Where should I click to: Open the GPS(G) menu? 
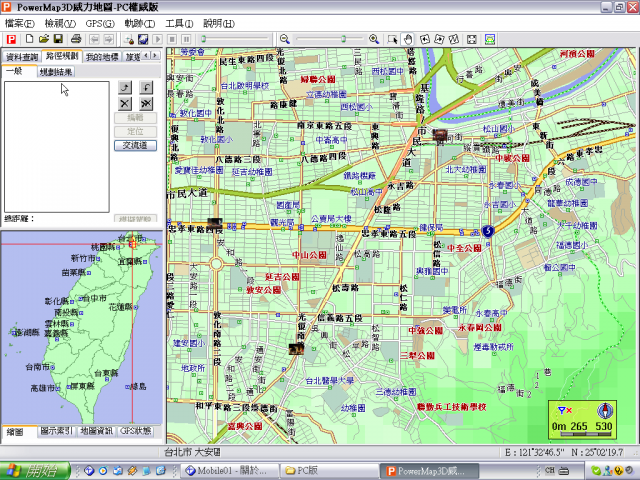pyautogui.click(x=100, y=23)
